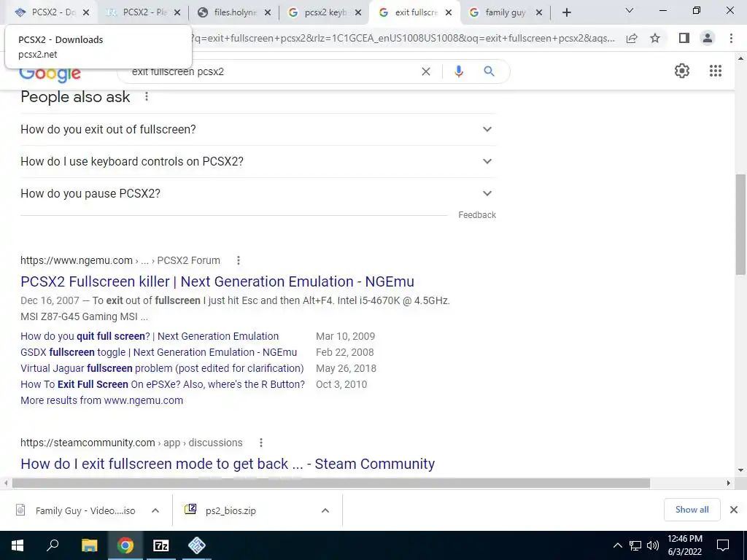The image size is (747, 560).
Task: Open the notification center icon
Action: tap(723, 545)
